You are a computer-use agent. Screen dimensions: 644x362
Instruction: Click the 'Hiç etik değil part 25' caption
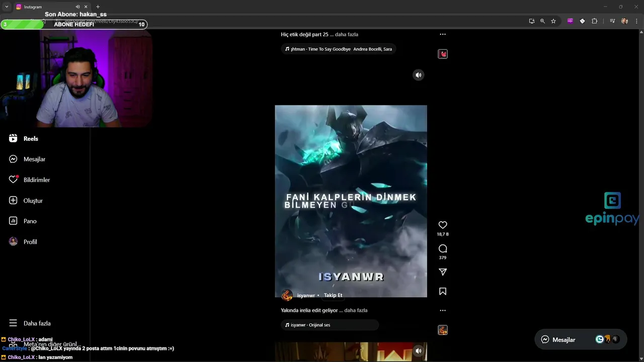304,34
